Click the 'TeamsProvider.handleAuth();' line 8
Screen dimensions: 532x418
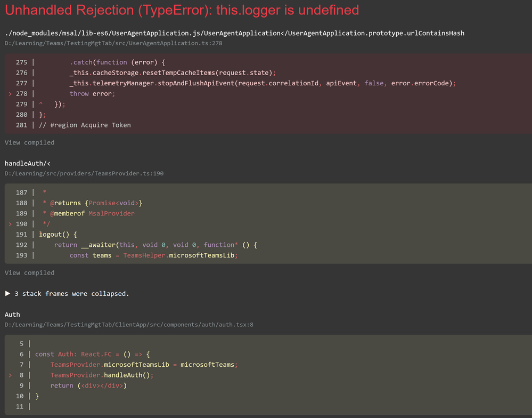[102, 375]
